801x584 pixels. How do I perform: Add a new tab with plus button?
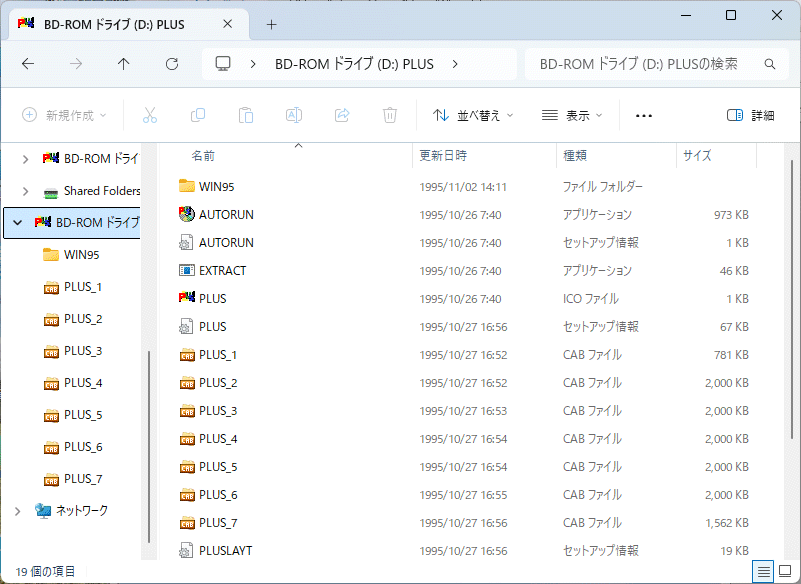[271, 25]
